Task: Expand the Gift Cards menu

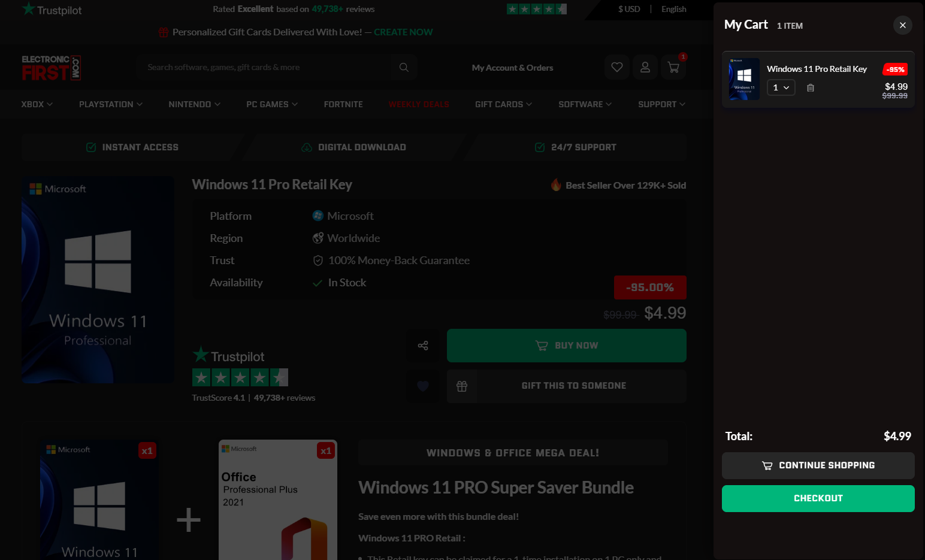Action: point(503,104)
